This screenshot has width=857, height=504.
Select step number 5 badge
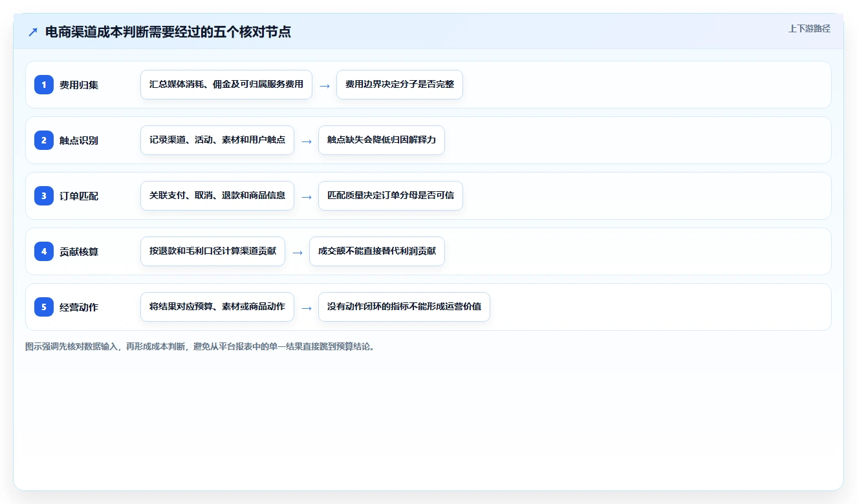(x=44, y=307)
